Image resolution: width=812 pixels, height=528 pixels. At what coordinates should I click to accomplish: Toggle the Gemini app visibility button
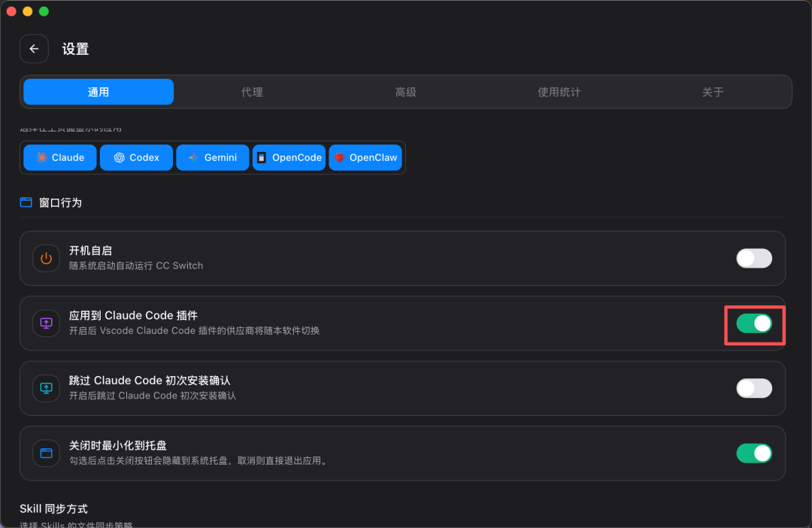click(x=212, y=157)
